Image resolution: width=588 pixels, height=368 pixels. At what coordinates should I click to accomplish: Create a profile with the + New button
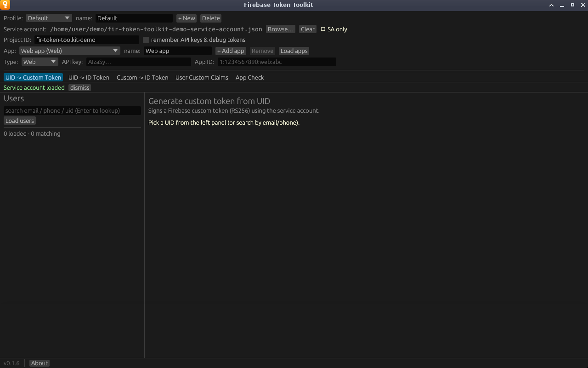point(187,18)
